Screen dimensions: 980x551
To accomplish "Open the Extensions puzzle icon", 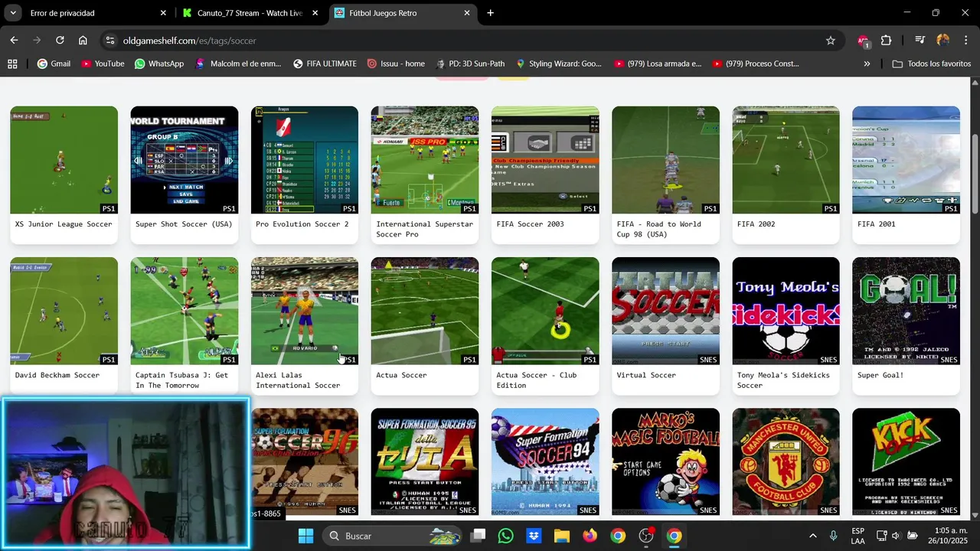I will pos(886,41).
